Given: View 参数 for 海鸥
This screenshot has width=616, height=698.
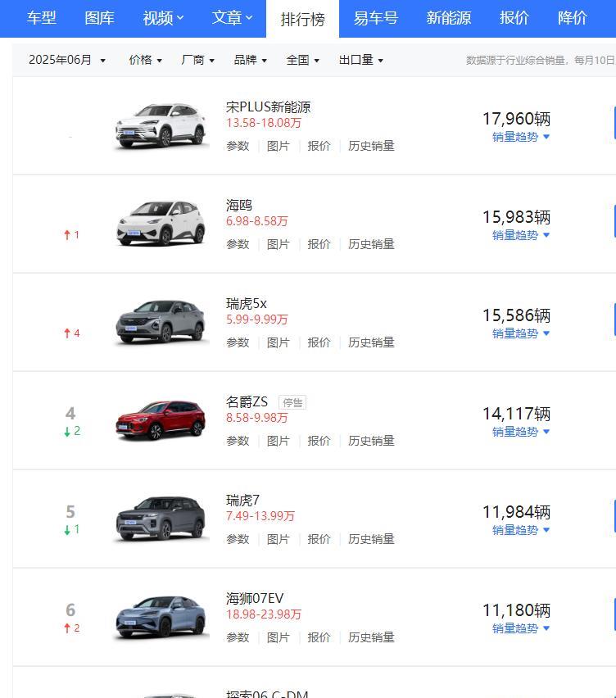Looking at the screenshot, I should point(238,244).
